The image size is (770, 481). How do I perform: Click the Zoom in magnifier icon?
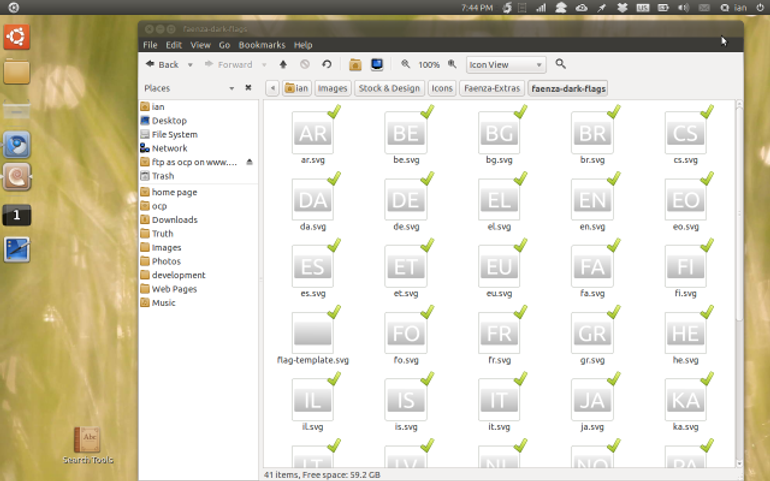coord(452,64)
